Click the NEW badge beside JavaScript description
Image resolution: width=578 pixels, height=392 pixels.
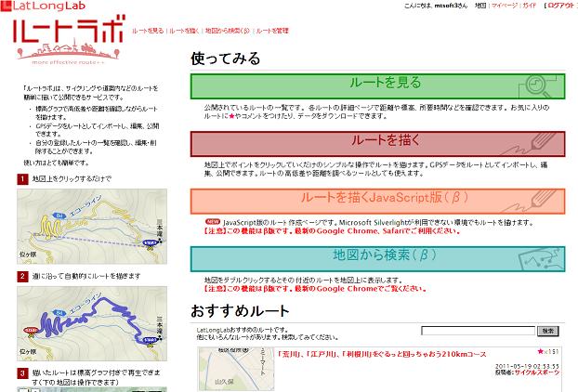(x=213, y=222)
